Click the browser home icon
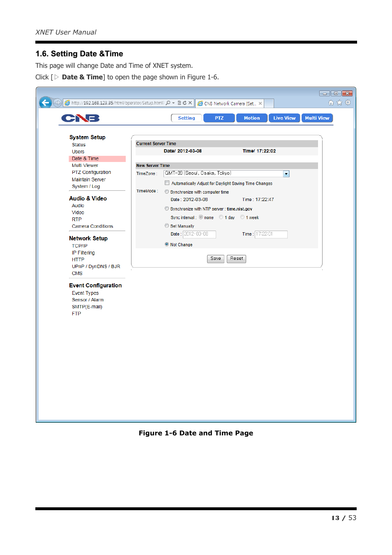 pos(331,103)
